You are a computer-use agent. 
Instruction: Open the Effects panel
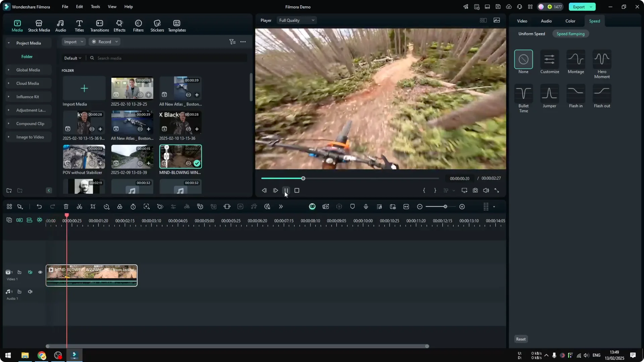tap(119, 25)
